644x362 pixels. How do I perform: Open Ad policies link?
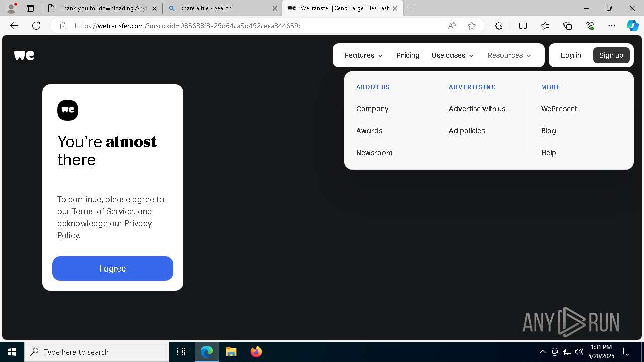(467, 131)
